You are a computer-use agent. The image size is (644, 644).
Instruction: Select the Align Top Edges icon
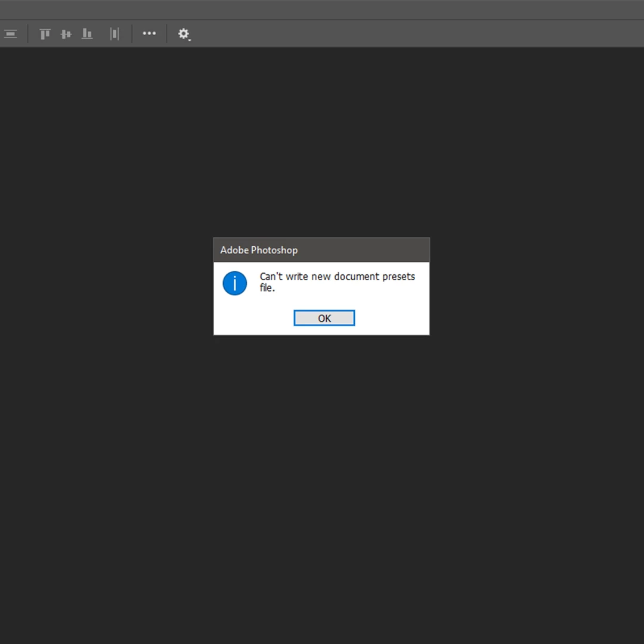coord(45,33)
